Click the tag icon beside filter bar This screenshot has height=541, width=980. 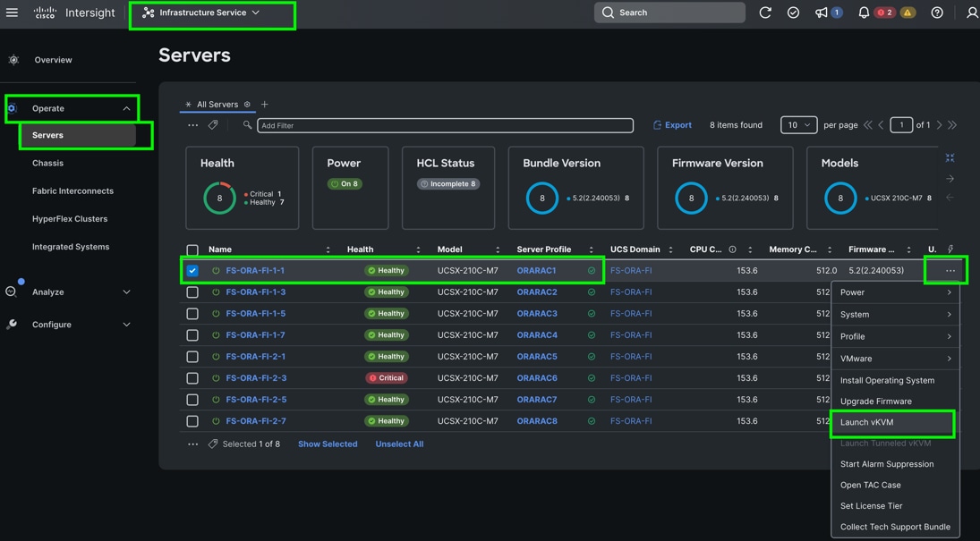[x=213, y=125]
